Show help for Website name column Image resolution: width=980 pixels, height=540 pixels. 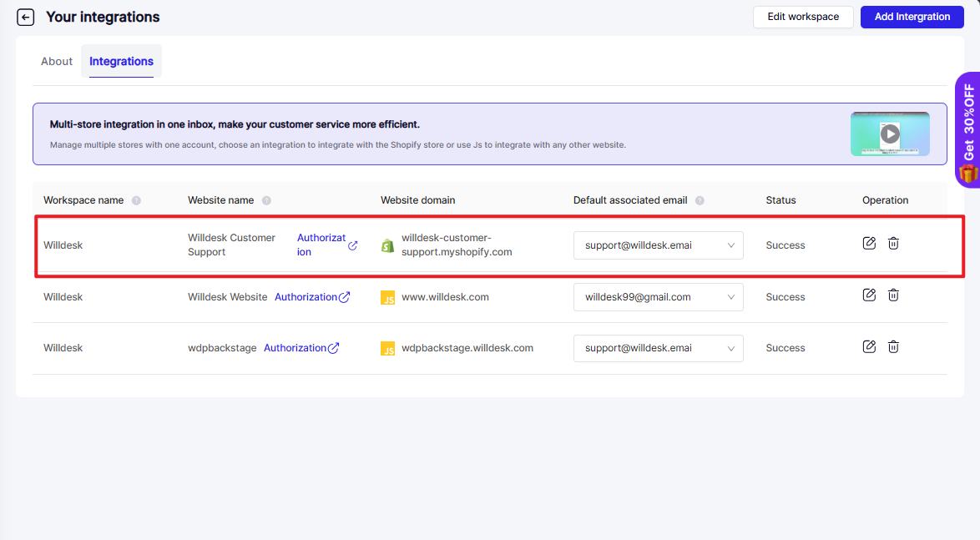coord(266,200)
